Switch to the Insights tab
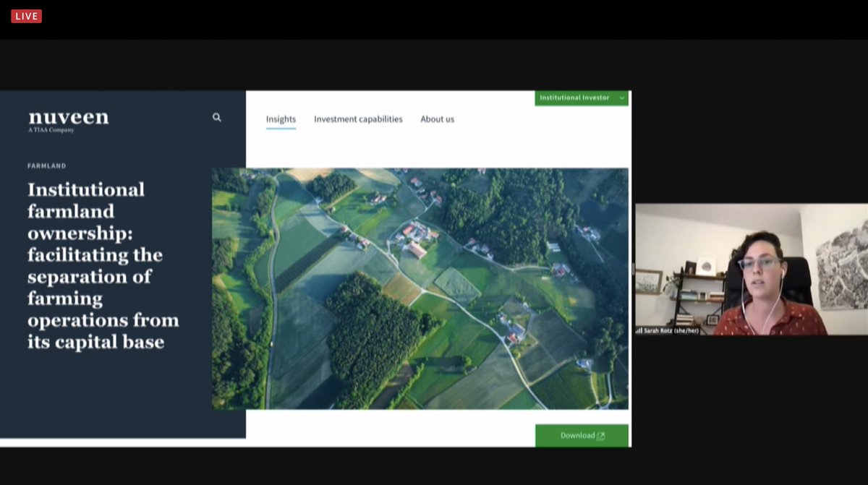868x485 pixels. (x=281, y=119)
